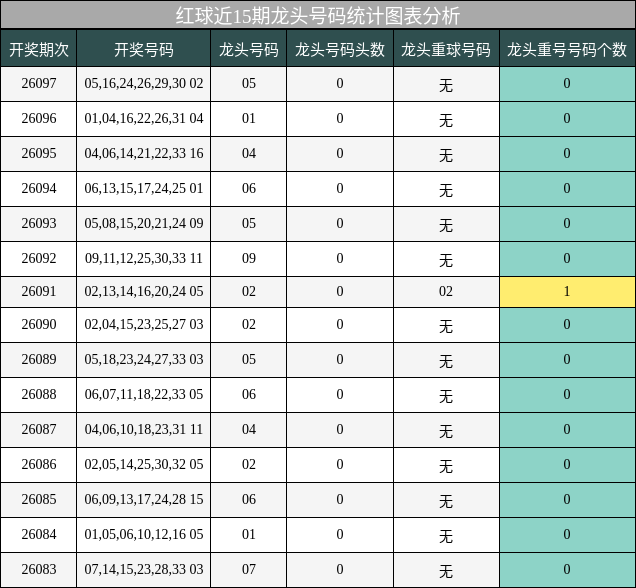Click green count cell in row 26090
The image size is (636, 588).
pos(567,324)
